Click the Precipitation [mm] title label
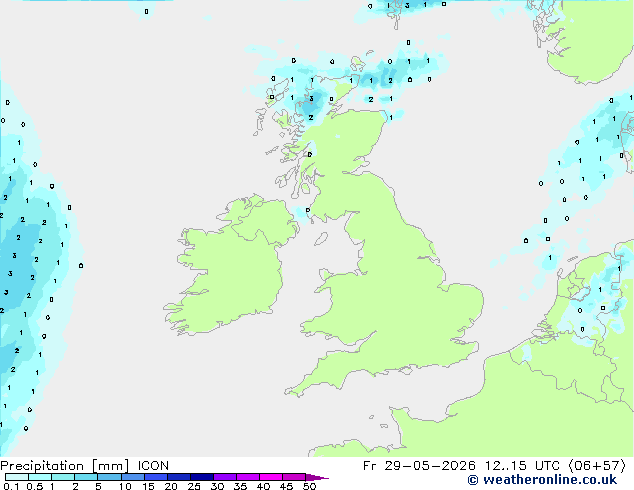 point(64,466)
